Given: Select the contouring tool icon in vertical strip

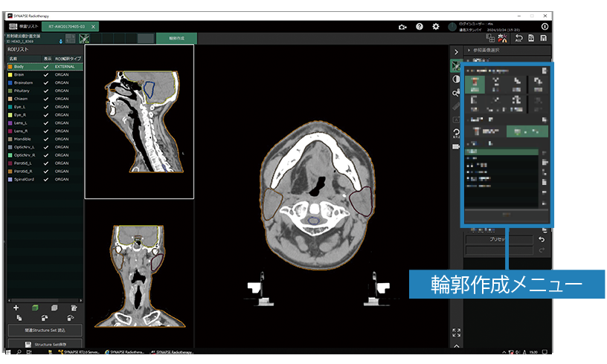Looking at the screenshot, I should 456,65.
